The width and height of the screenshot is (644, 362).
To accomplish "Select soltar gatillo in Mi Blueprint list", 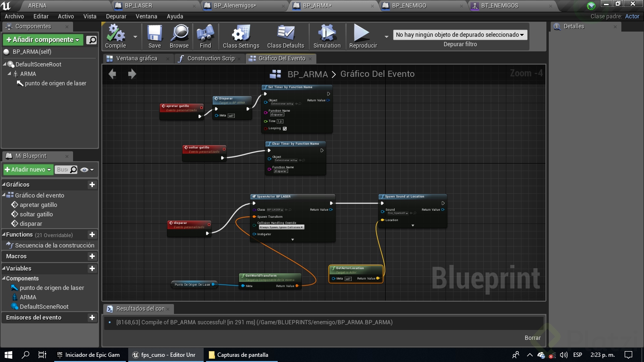I will [x=36, y=214].
